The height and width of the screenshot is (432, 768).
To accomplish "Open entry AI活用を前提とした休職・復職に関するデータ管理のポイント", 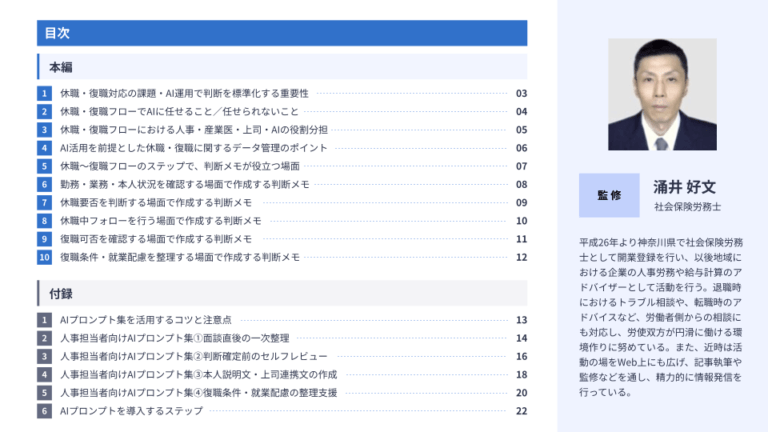I will 193,147.
